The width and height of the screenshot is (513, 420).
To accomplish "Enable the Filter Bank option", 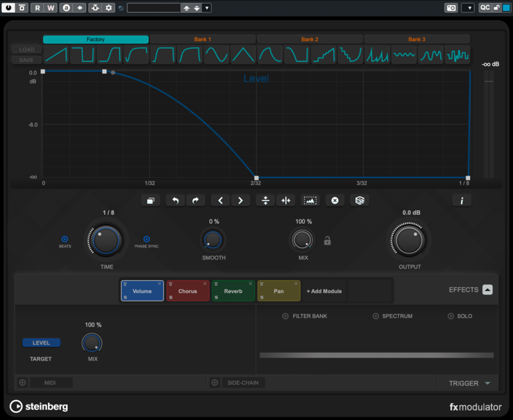I will 285,316.
